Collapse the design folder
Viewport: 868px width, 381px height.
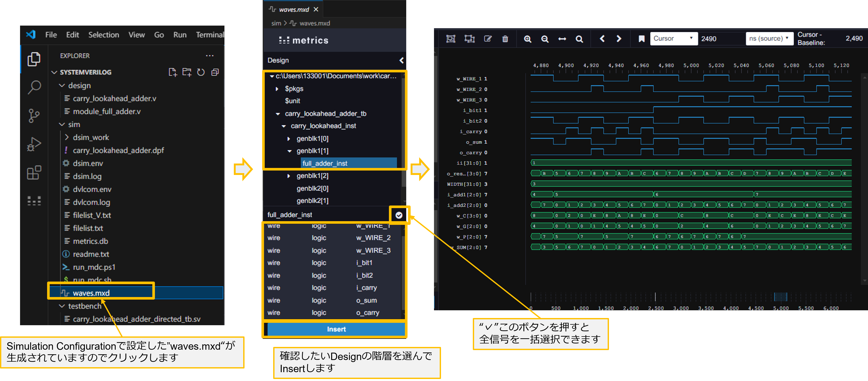(62, 86)
